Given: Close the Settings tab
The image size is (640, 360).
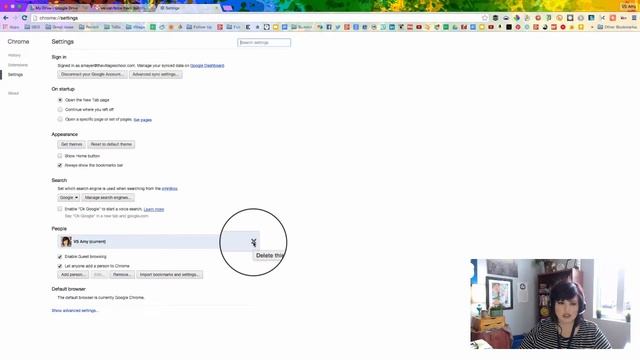Looking at the screenshot, I should click(x=216, y=8).
